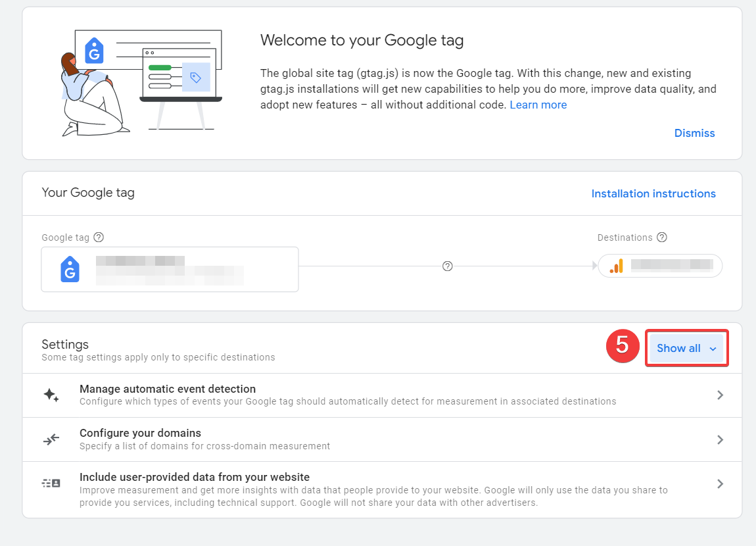Image resolution: width=756 pixels, height=546 pixels.
Task: Open Include user-provided data chevron
Action: point(720,484)
